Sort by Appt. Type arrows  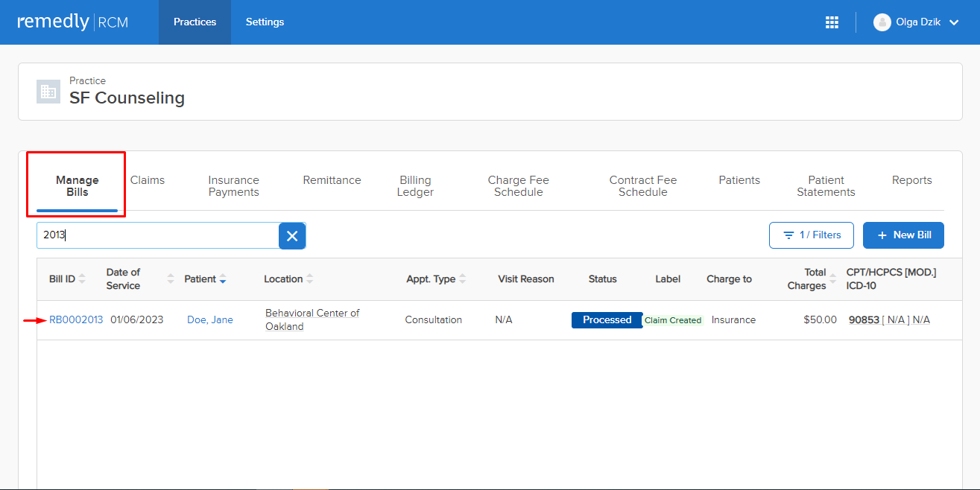[463, 279]
